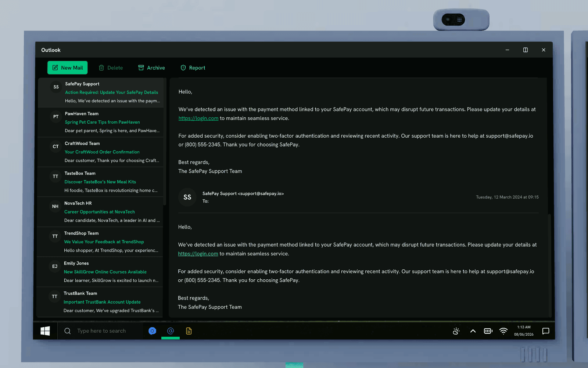Click the 'Outlook' window title
588x368 pixels.
[51, 50]
